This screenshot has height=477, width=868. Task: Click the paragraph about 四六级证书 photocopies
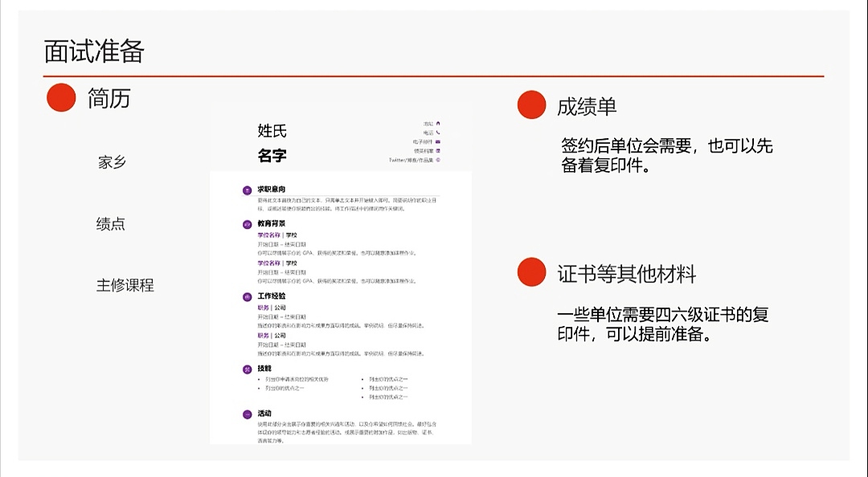coord(662,324)
